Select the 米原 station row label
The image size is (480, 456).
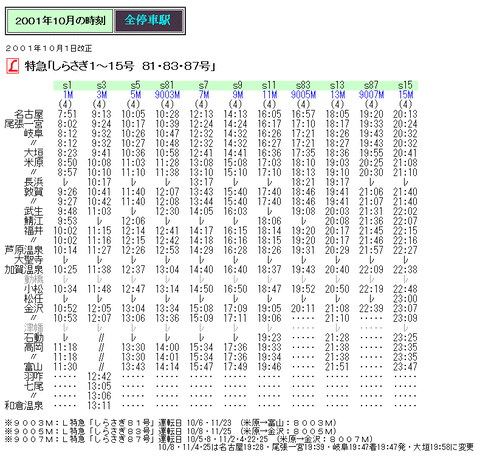point(34,163)
